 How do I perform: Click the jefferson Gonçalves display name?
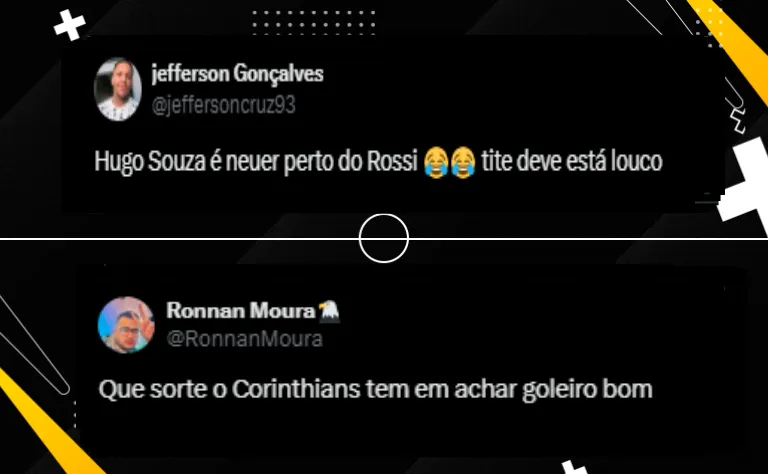238,74
